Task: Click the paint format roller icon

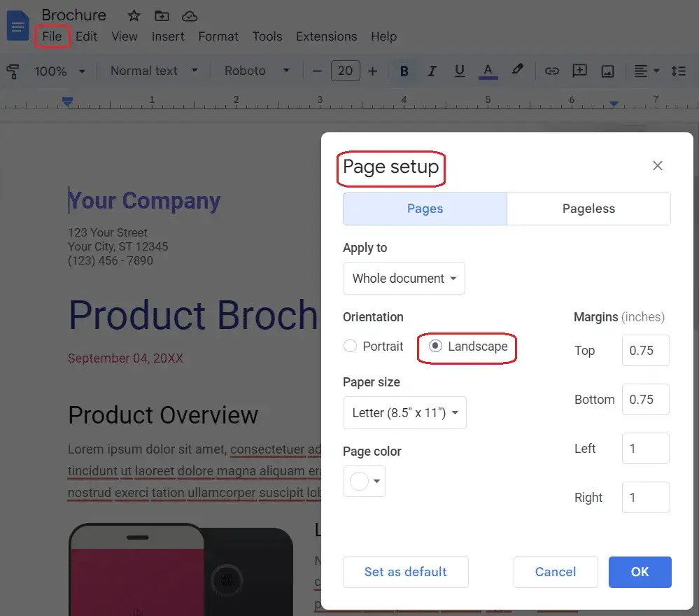Action: coord(13,71)
